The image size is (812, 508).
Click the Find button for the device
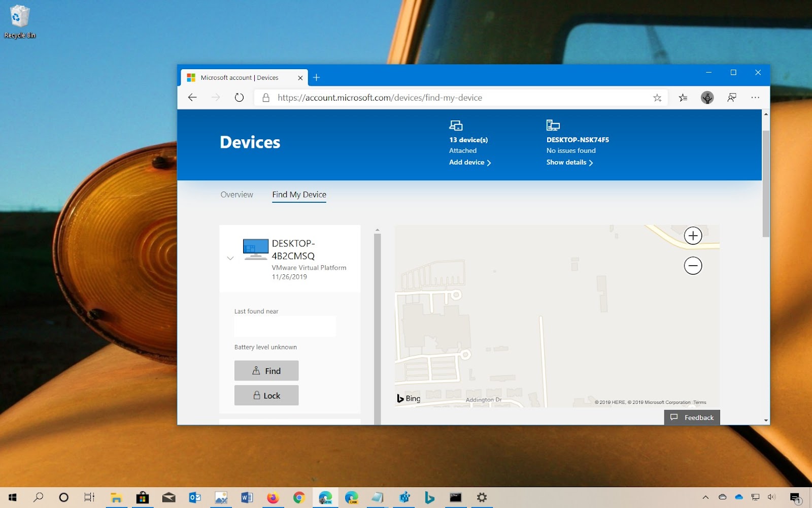click(x=266, y=371)
